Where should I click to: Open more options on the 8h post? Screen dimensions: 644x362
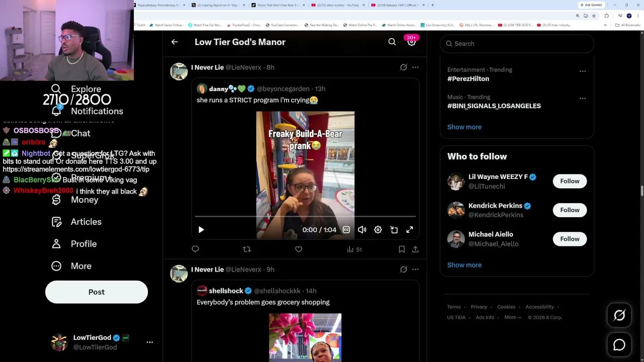tap(415, 67)
